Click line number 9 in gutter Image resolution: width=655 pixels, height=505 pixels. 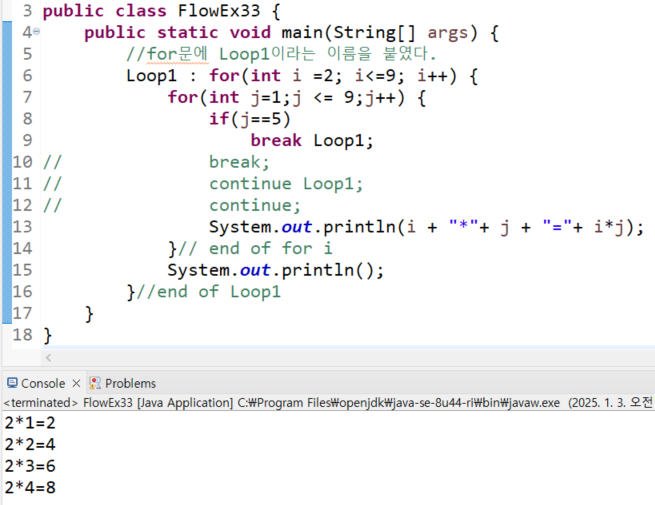point(27,140)
